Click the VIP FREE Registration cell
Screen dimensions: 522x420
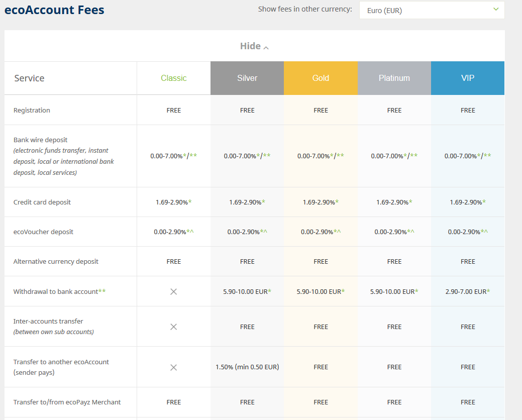point(468,111)
